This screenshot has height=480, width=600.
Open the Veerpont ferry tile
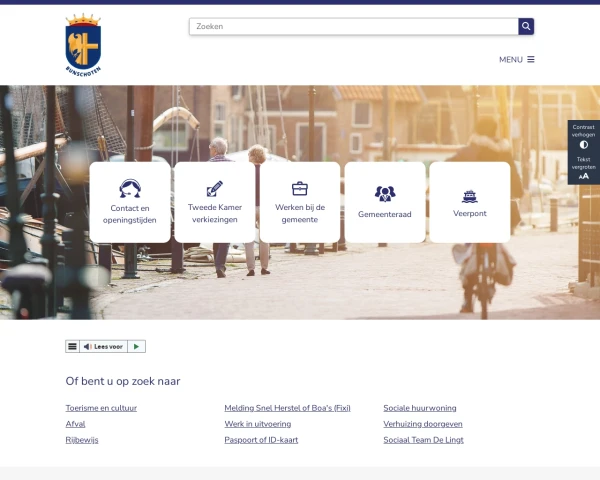[470, 202]
